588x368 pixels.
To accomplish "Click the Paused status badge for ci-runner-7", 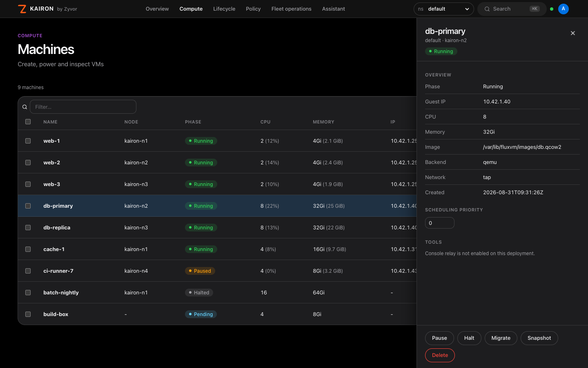I will 200,271.
